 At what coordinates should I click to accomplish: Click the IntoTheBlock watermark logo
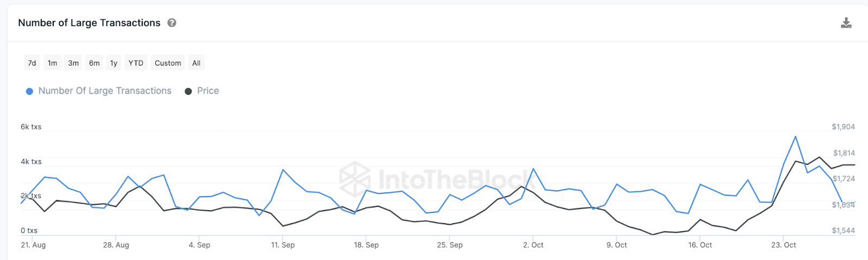tap(355, 177)
